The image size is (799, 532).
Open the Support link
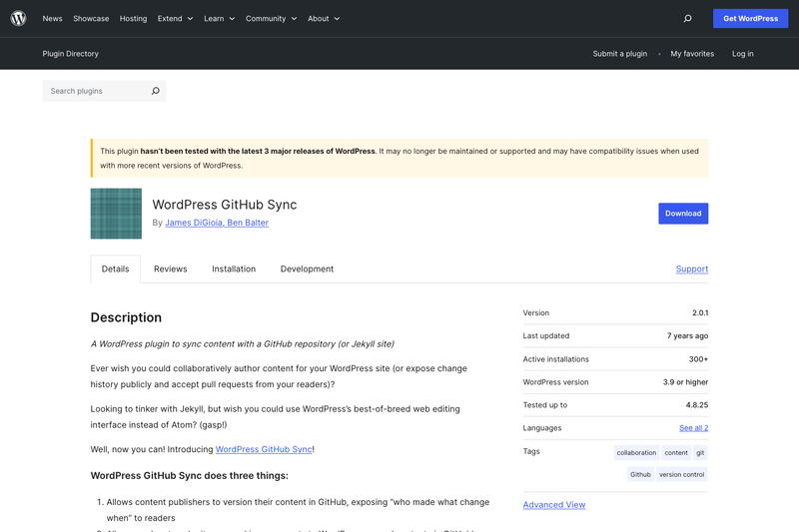tap(692, 268)
